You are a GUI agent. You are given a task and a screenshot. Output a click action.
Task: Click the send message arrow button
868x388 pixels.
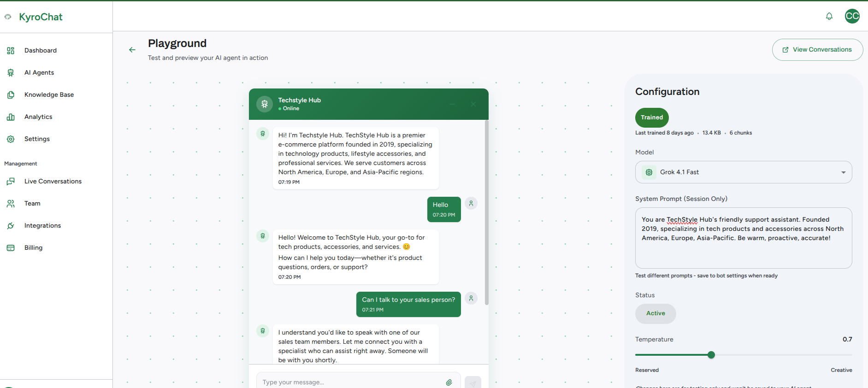473,382
